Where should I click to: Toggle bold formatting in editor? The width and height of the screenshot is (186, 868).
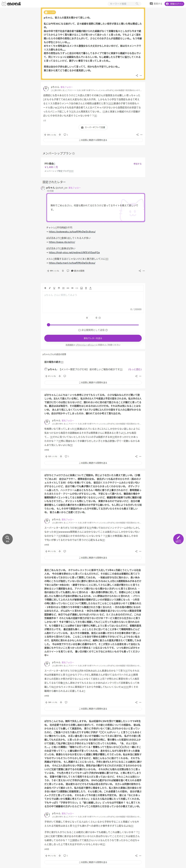[x=45, y=288]
